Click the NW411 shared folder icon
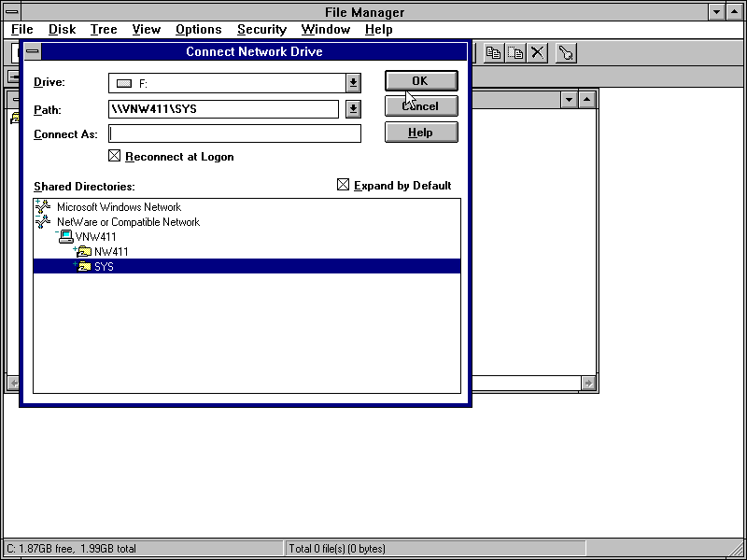Screen dimensions: 747x560 (83, 251)
